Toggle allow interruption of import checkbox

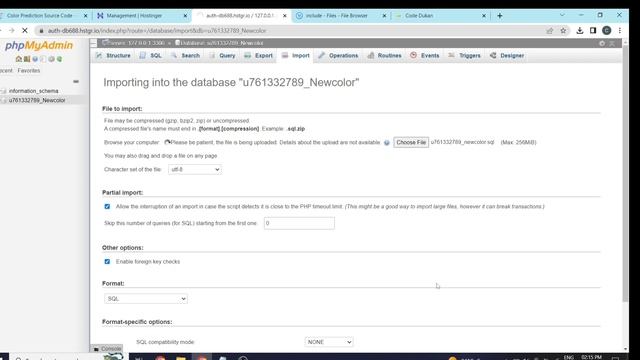107,207
